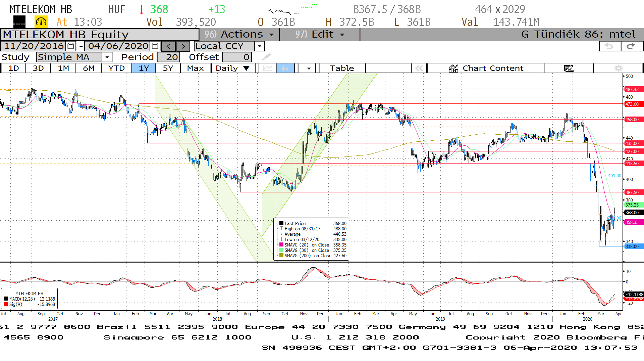Select the Max range tab
The image size is (644, 361).
[x=196, y=68]
